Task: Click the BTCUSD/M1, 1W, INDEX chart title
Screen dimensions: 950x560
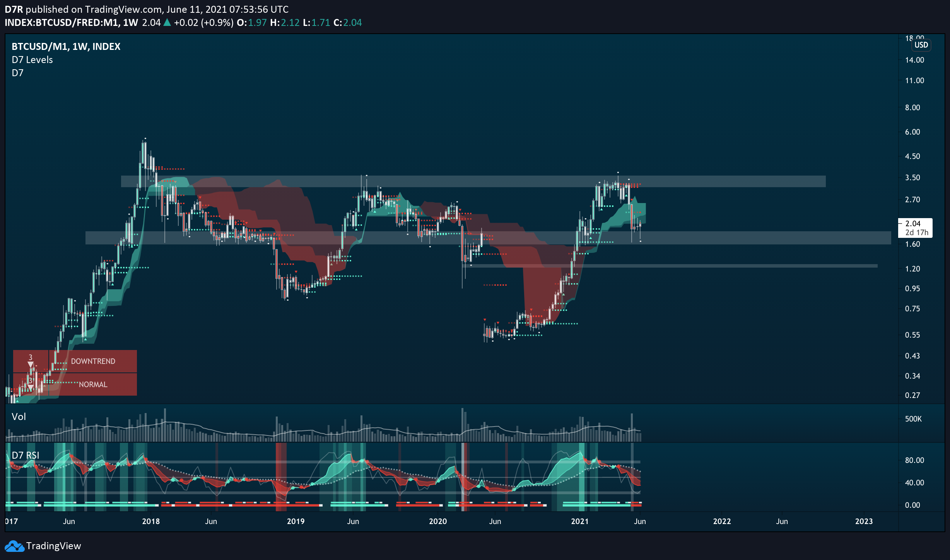Action: (x=66, y=46)
